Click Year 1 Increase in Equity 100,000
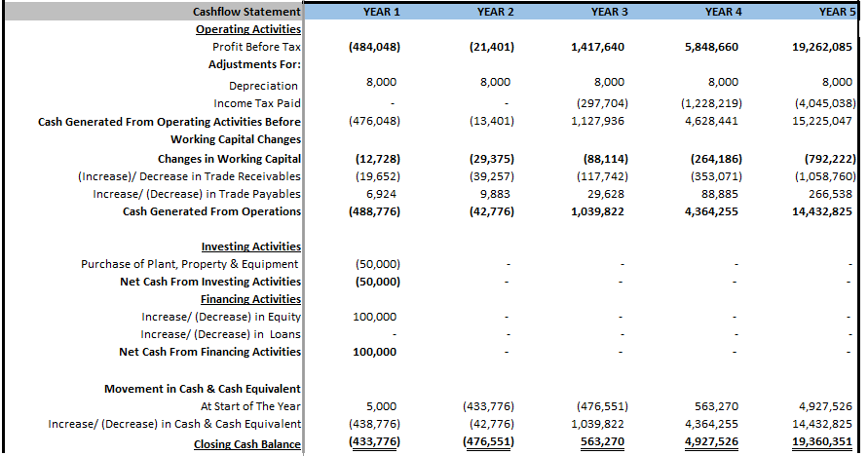 tap(375, 317)
